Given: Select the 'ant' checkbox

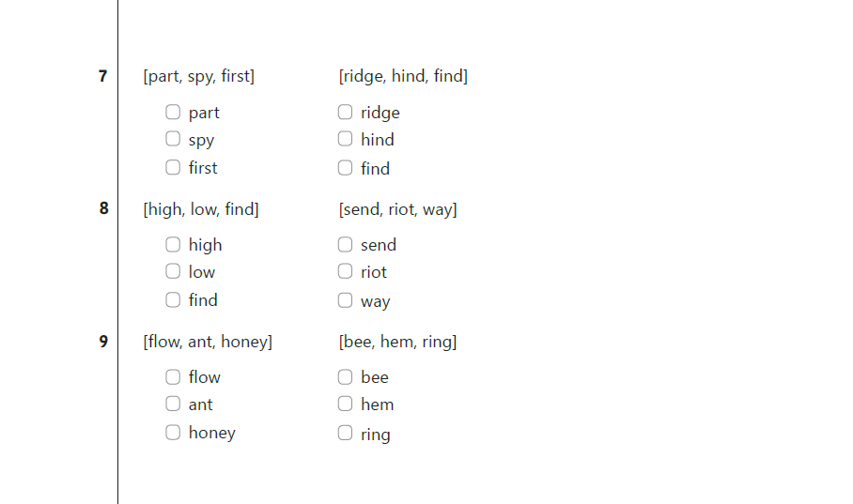Looking at the screenshot, I should (x=173, y=404).
